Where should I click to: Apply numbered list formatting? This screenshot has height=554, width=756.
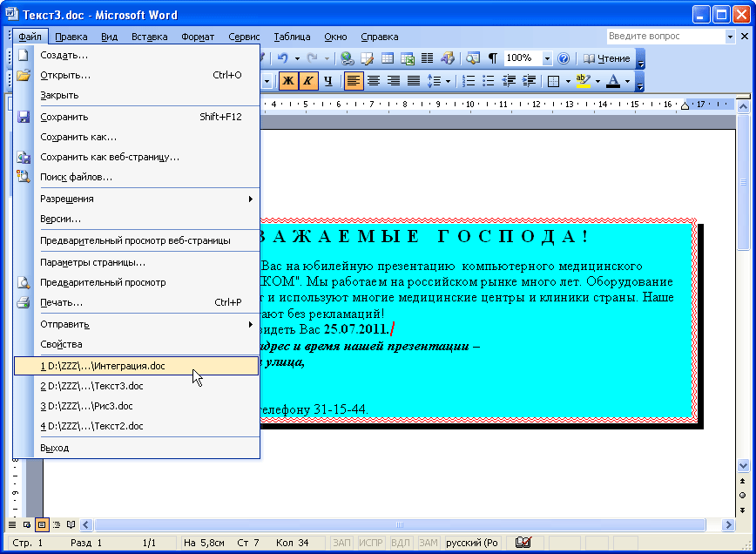coord(469,81)
